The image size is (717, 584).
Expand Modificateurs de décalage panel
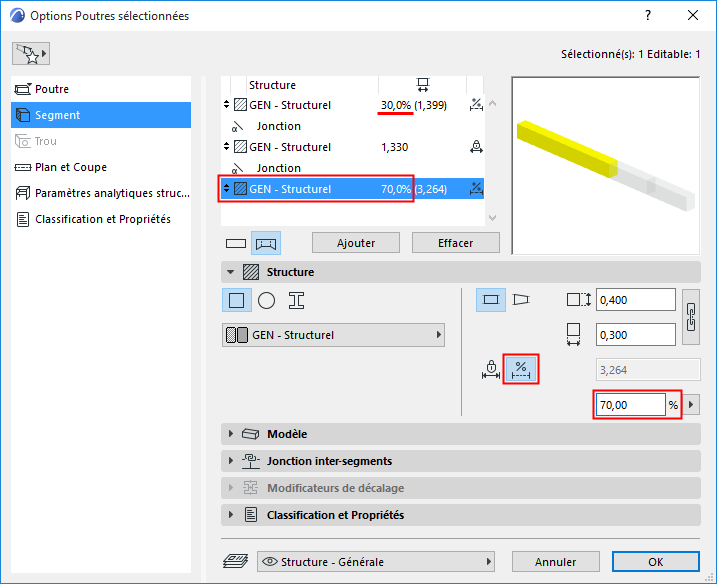tap(460, 488)
